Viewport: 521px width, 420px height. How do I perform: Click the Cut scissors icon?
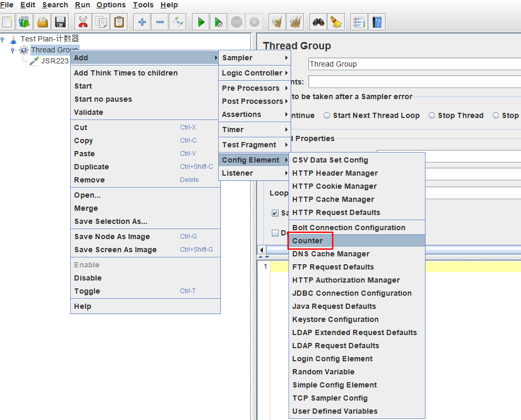tap(83, 22)
